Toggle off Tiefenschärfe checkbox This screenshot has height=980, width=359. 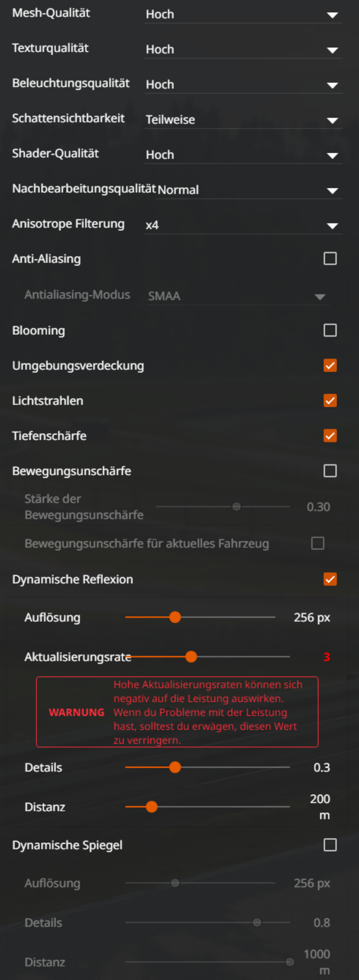pyautogui.click(x=330, y=436)
